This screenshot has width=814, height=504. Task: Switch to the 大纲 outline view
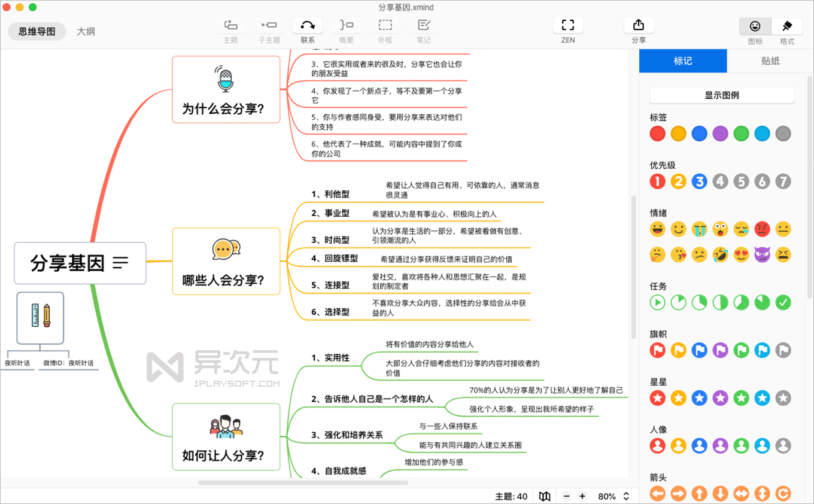pyautogui.click(x=86, y=31)
